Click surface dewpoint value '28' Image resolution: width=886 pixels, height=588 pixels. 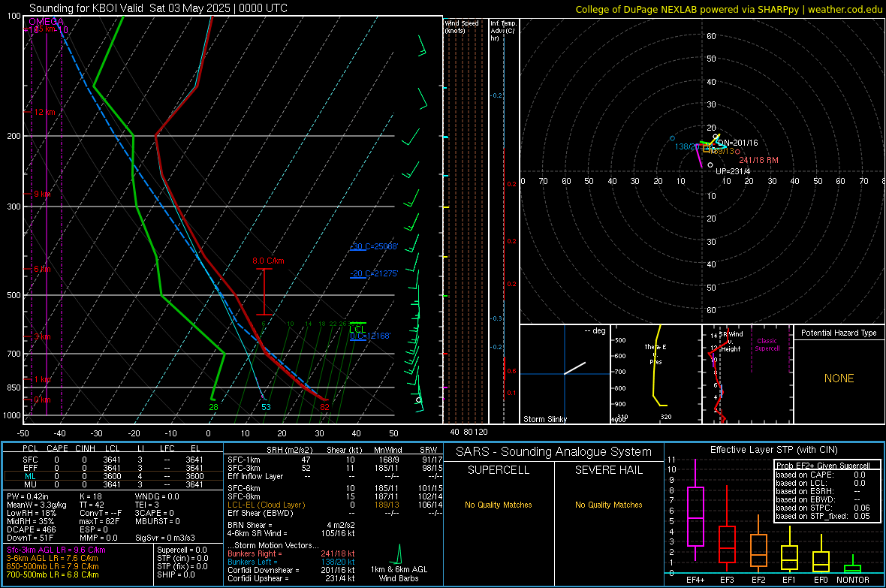coord(213,407)
